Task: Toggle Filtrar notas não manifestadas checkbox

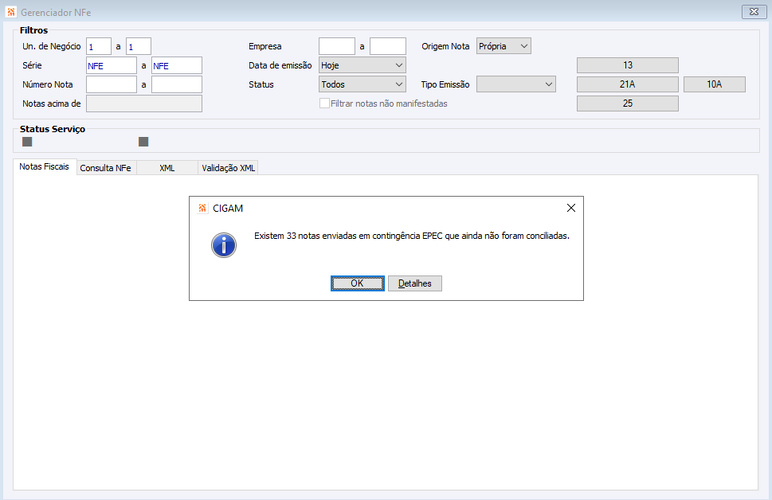Action: [324, 103]
